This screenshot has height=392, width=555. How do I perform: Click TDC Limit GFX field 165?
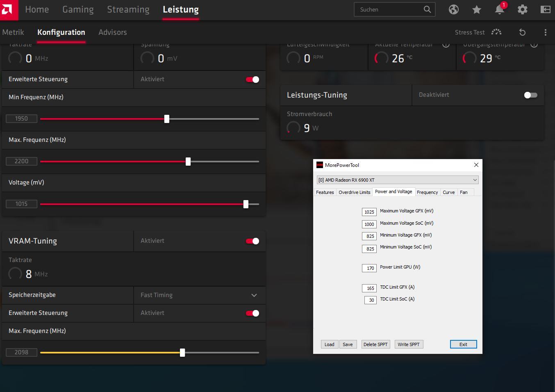[x=369, y=288]
